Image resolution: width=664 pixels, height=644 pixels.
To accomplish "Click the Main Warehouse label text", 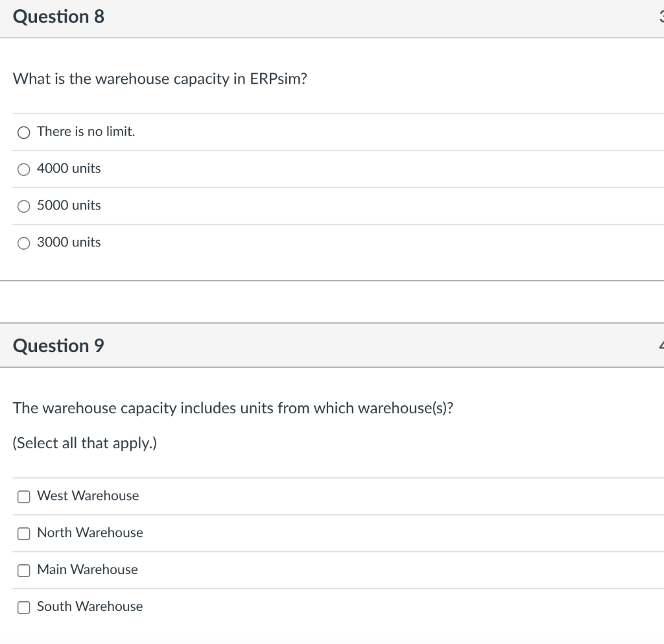I will coord(88,569).
